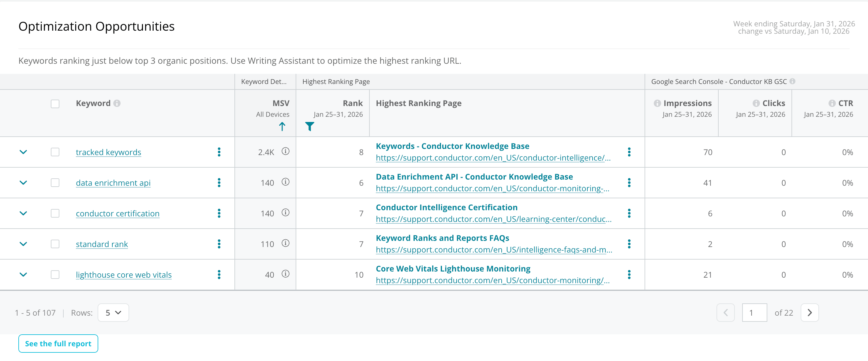Click the info icon next to Keyword header
Screen dimensions: 868x361
(x=117, y=103)
